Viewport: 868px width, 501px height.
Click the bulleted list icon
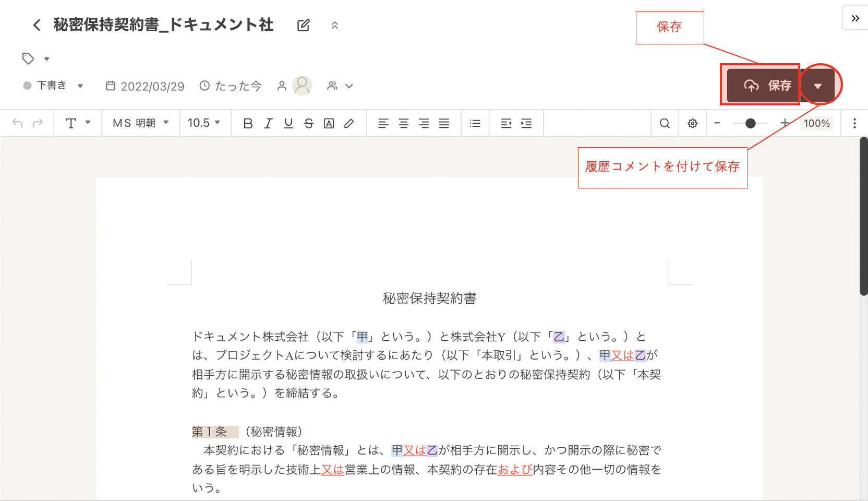coord(475,124)
